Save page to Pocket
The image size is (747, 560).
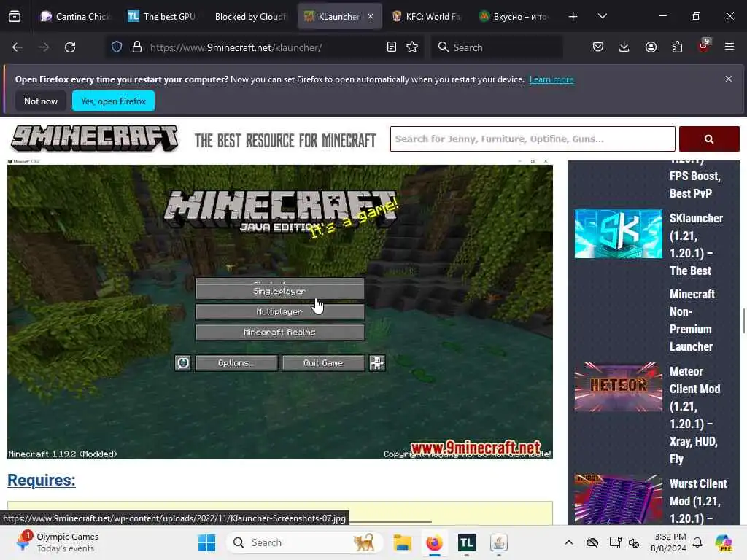point(598,47)
